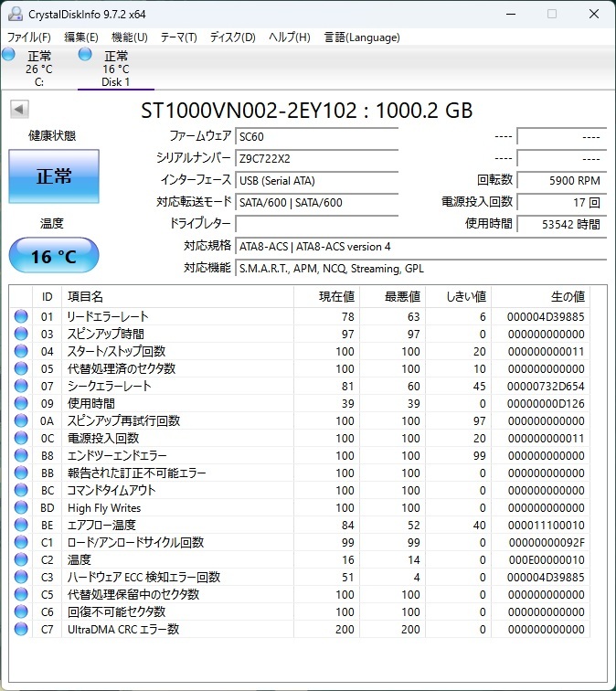616x691 pixels.
Task: Click the 対応機能 S.M.A.R.T. features field
Action: point(420,269)
